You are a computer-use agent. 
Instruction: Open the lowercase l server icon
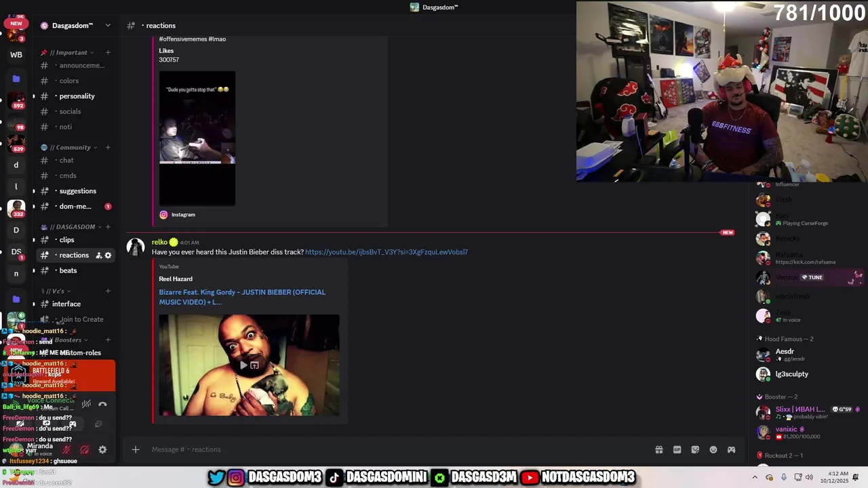(x=16, y=186)
